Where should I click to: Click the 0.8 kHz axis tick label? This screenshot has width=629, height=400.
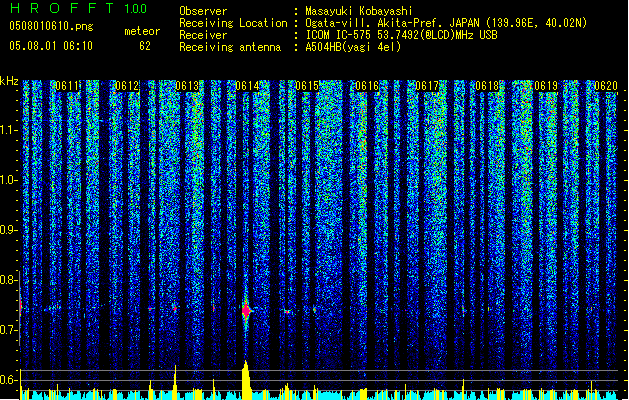coord(9,280)
